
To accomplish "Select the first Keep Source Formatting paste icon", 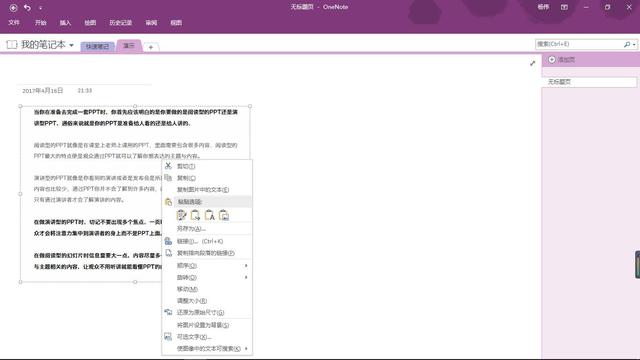I will 182,215.
